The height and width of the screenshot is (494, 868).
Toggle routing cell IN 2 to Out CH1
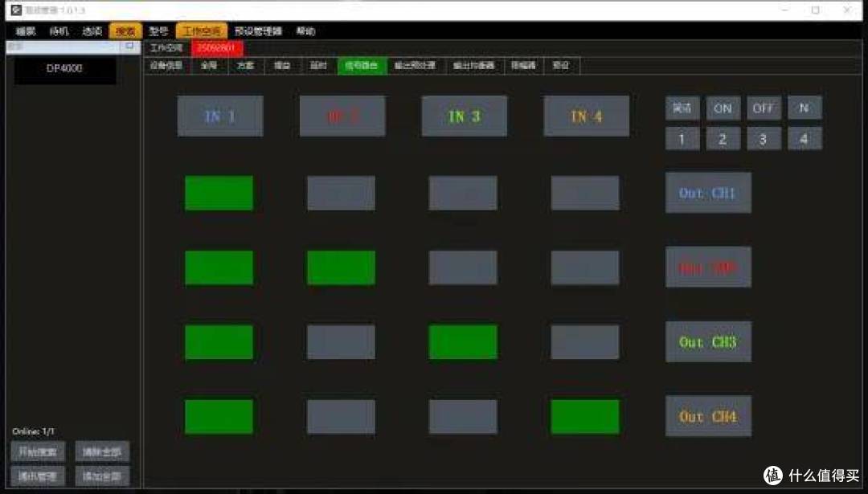pyautogui.click(x=341, y=193)
